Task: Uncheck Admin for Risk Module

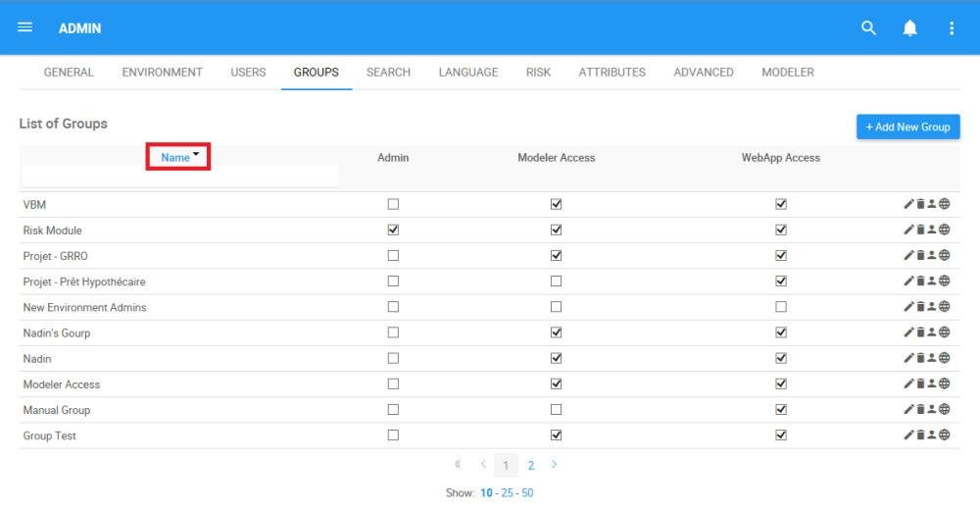Action: pyautogui.click(x=393, y=229)
